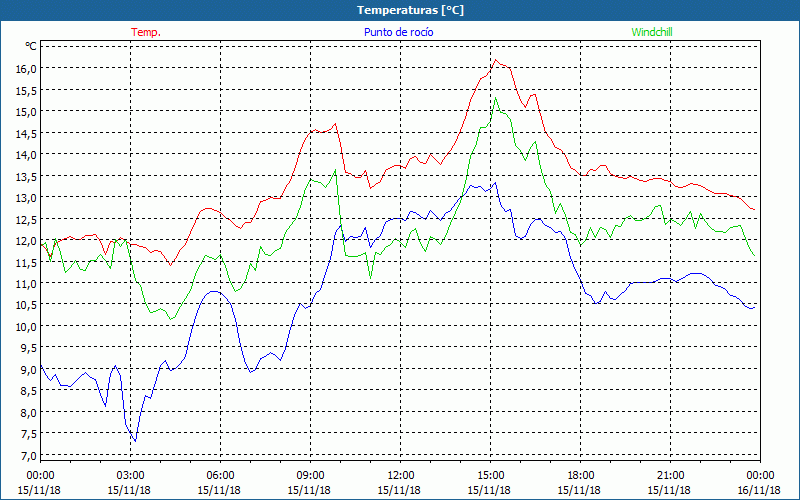Click the '14,5' y-axis value
Screen dimensions: 800x500
(27, 133)
